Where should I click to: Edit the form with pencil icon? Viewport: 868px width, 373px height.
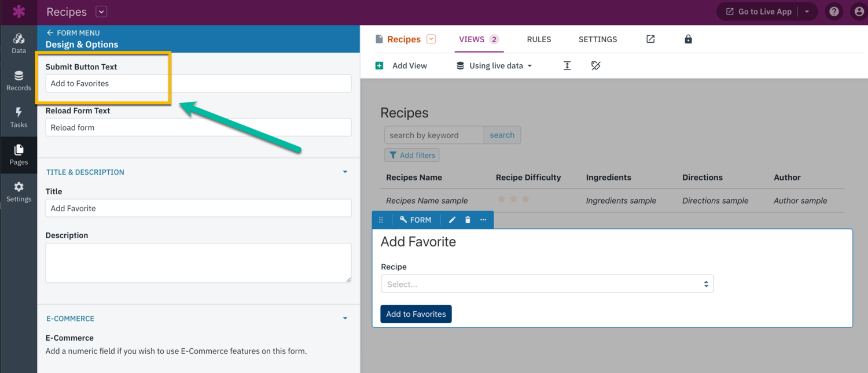tap(452, 220)
